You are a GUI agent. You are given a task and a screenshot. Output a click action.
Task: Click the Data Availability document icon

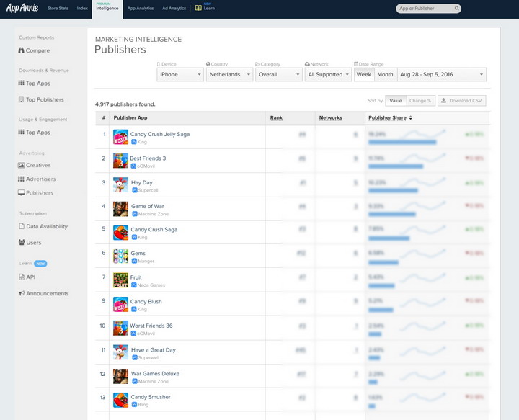(x=22, y=226)
